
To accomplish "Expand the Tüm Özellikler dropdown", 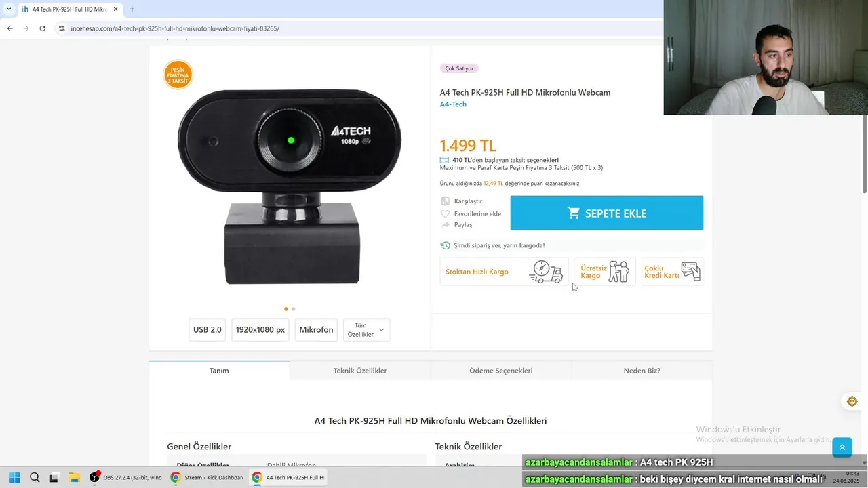I will (x=367, y=330).
